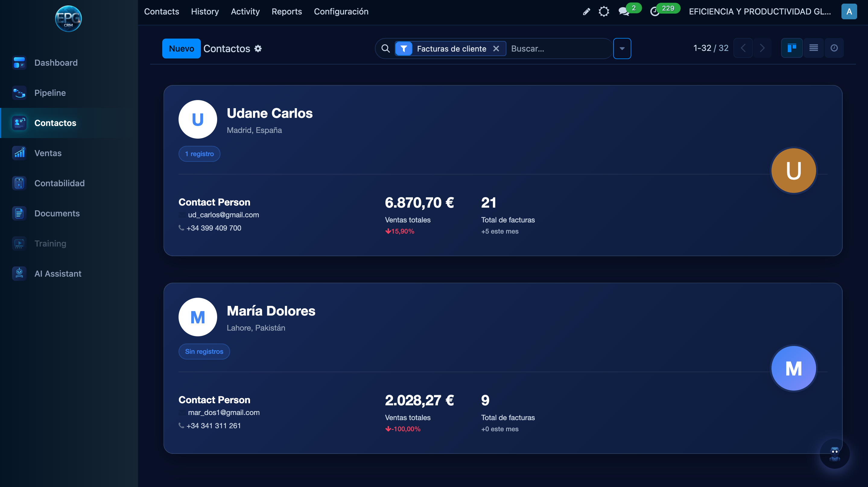This screenshot has width=868, height=487.
Task: Click the Nuevo button to create a contact
Action: point(181,48)
